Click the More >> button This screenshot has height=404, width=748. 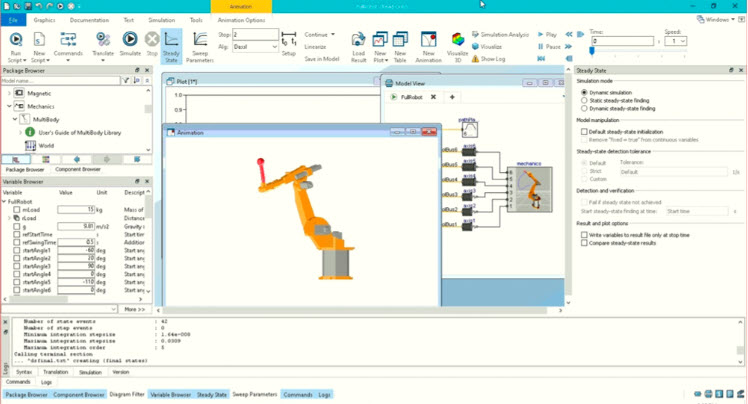tap(133, 309)
